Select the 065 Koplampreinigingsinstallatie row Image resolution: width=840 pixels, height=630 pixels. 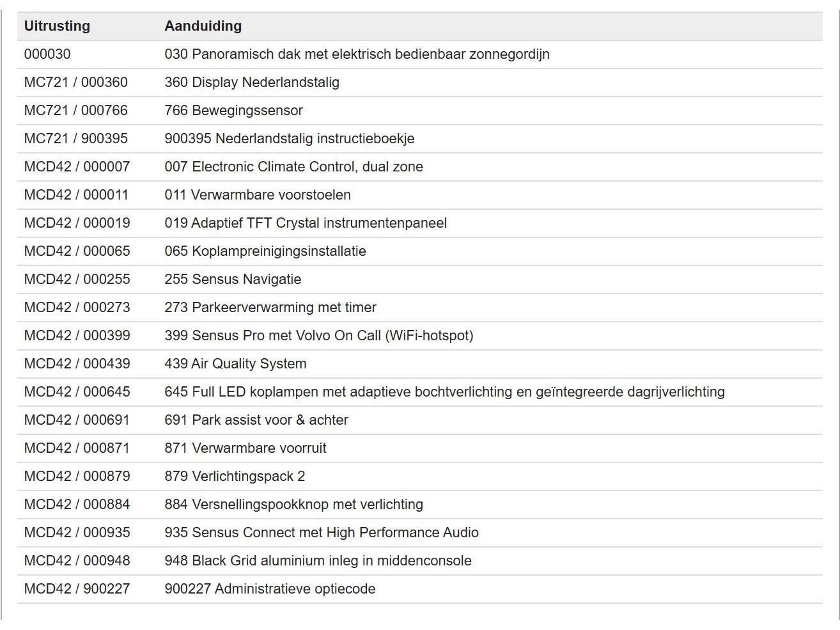419,251
